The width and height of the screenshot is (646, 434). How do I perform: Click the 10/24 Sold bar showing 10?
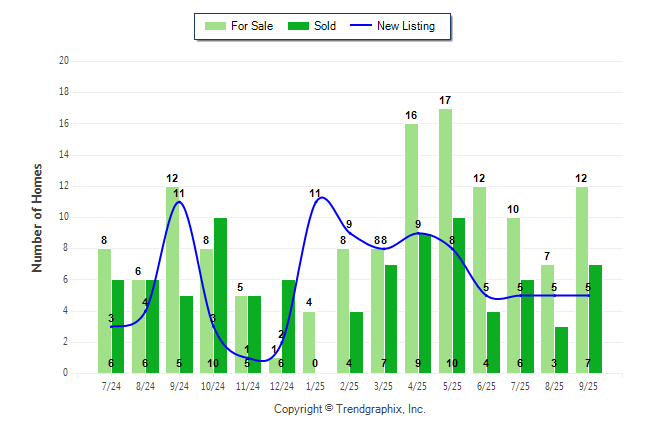point(221,295)
